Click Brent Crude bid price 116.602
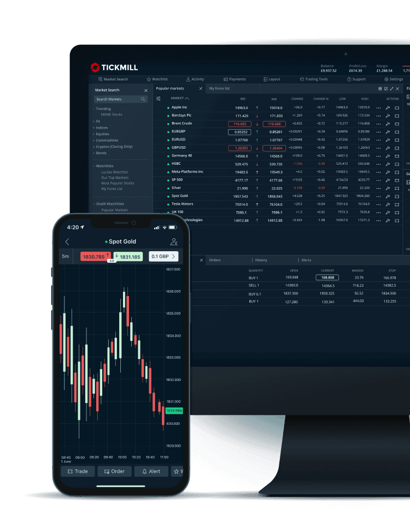 [x=239, y=124]
